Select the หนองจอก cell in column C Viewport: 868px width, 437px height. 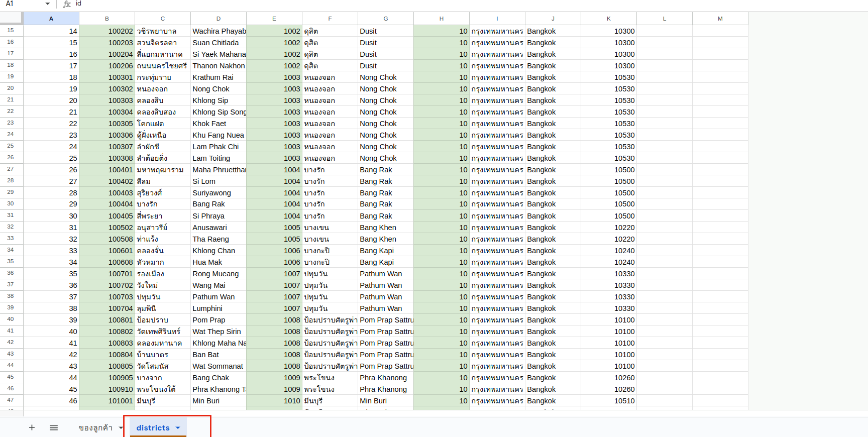[x=163, y=89]
